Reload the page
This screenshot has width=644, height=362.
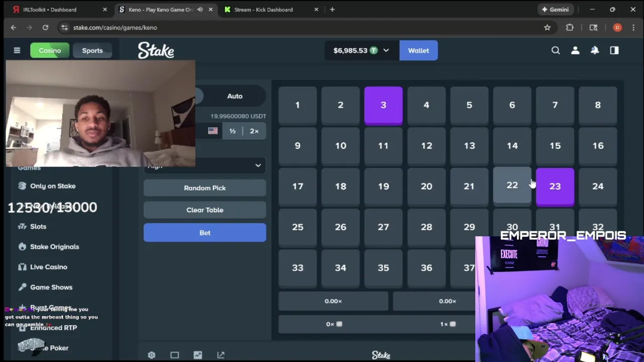click(45, 28)
